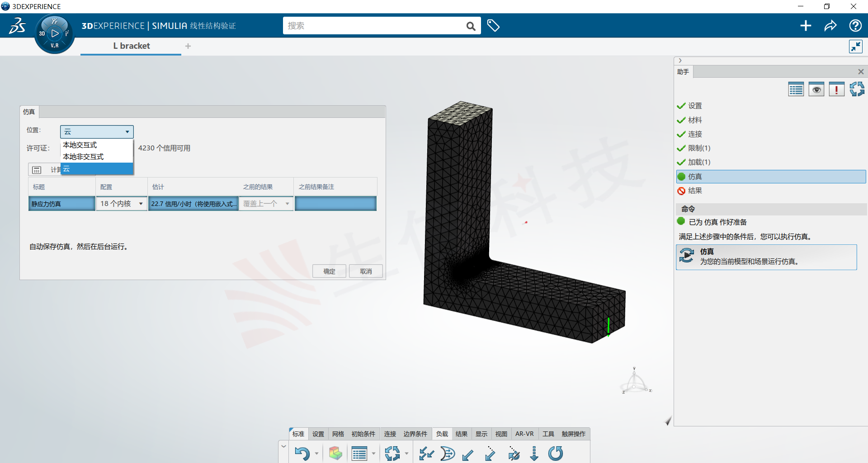This screenshot has height=463, width=868.
Task: Select the pressure load double-arrow icon
Action: click(x=426, y=453)
